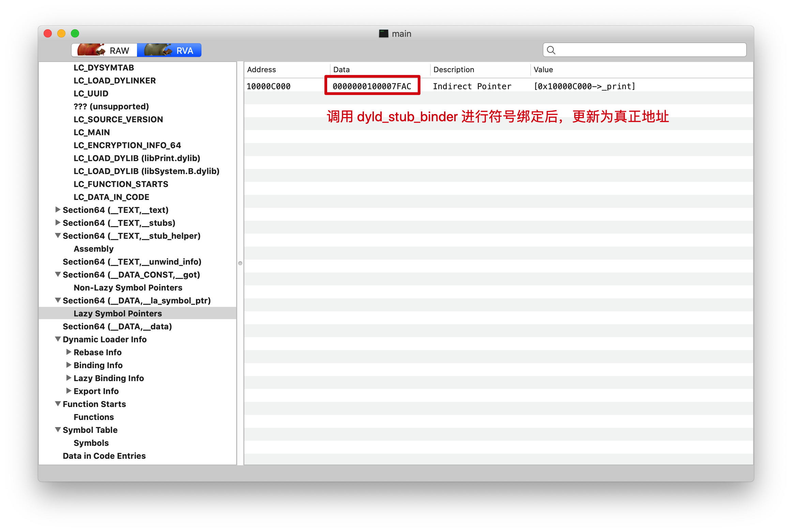Select LC_SOURCE_VERSION load command
Viewport: 792px width, 532px height.
click(118, 119)
